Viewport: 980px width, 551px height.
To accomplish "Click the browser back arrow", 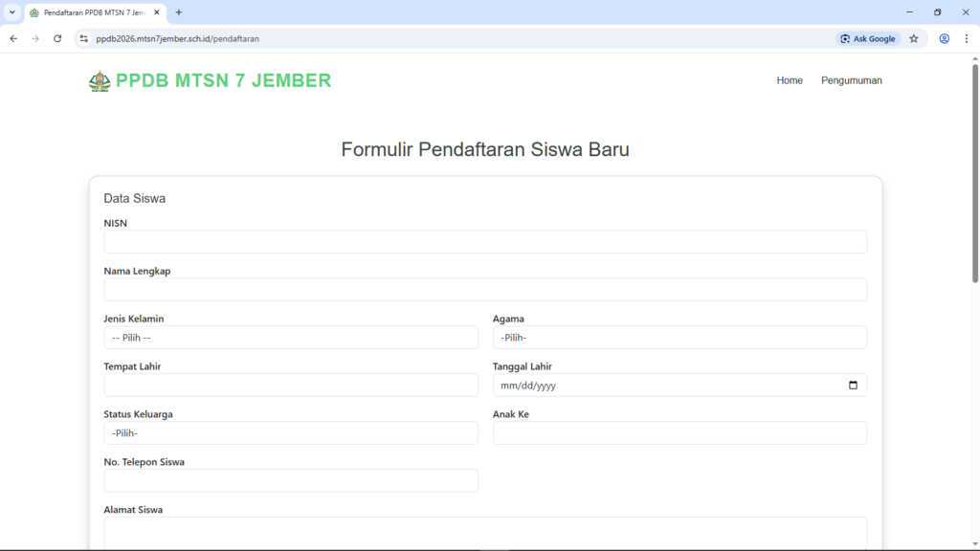I will coord(13,39).
